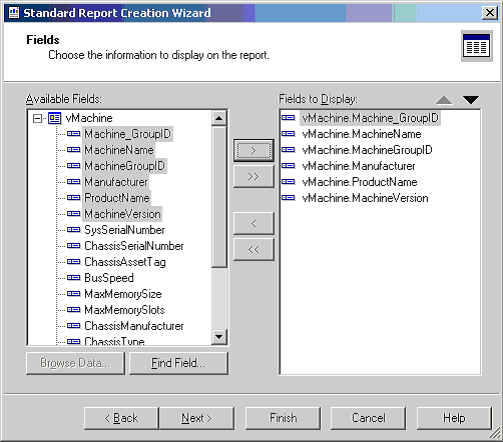Cancel the report wizard

pyautogui.click(x=368, y=418)
